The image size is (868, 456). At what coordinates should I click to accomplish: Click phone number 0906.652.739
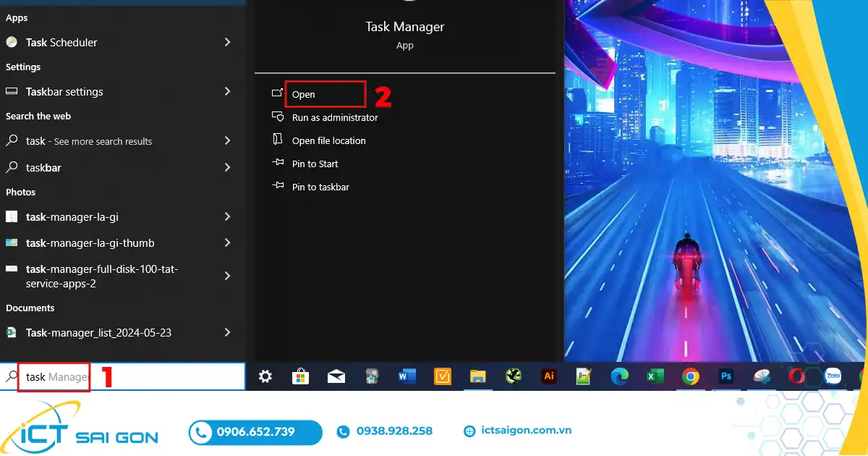(255, 431)
